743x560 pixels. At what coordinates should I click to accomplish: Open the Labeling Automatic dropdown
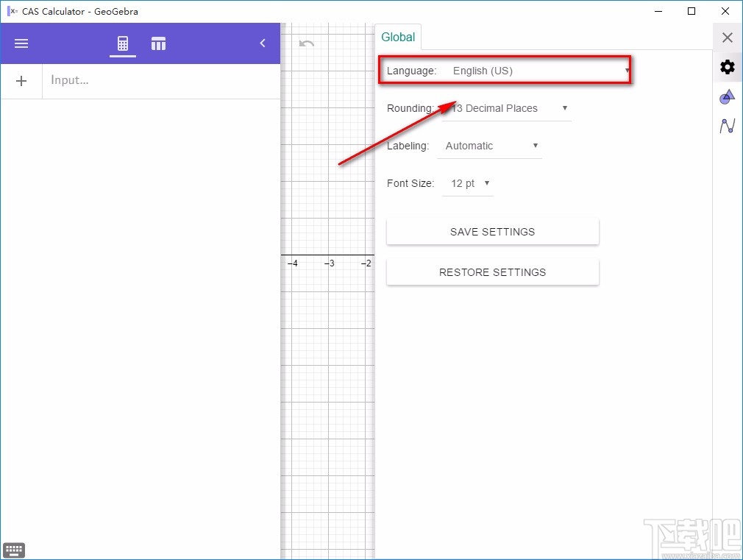coord(489,146)
